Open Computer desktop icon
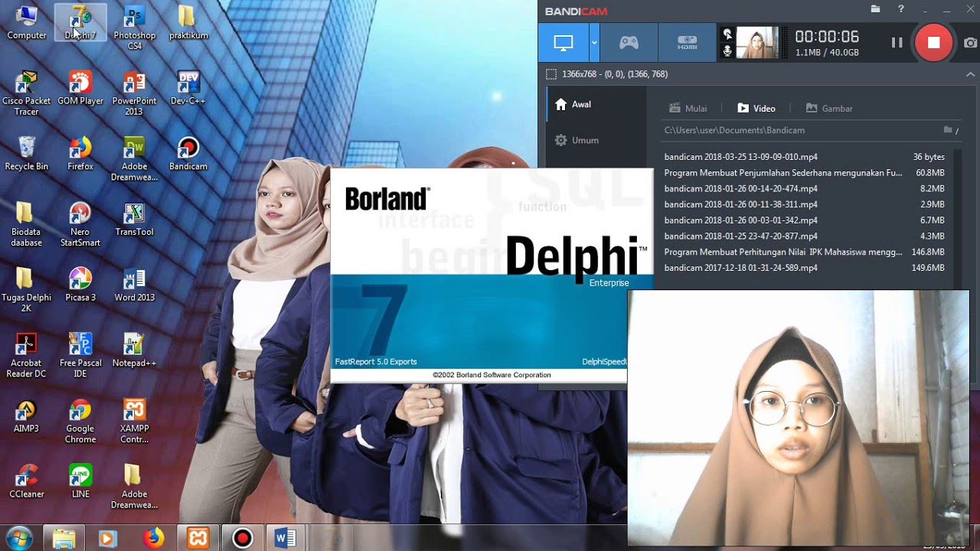Screen dimensions: 980x551 point(27,22)
